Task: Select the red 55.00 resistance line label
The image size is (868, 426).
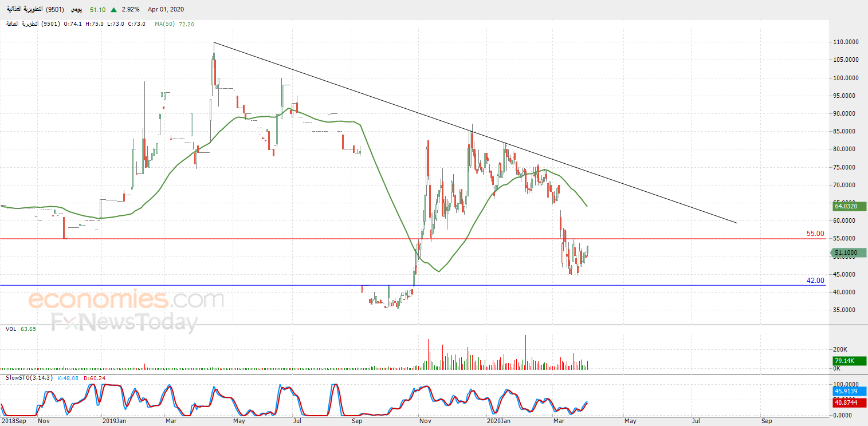Action: (815, 234)
